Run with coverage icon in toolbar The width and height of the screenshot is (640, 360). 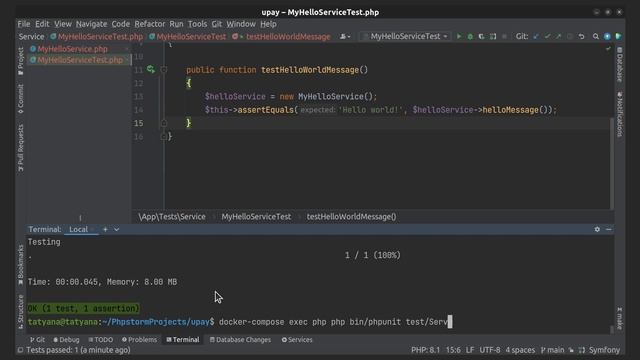point(482,36)
